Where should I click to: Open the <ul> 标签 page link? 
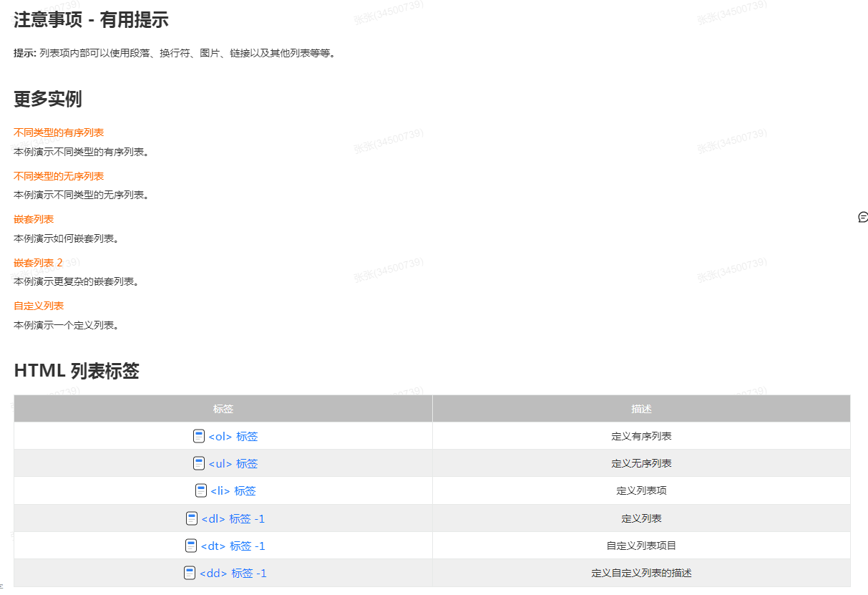[233, 463]
